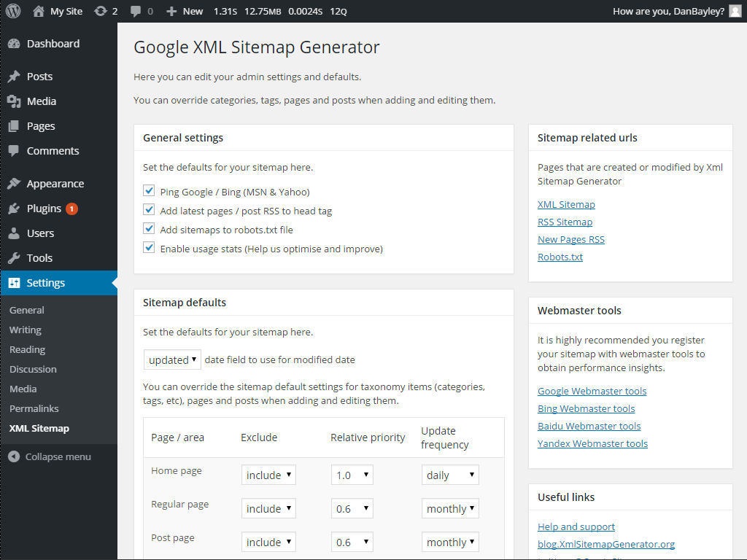Click the user avatar in top bar
The image size is (747, 560).
tap(735, 11)
